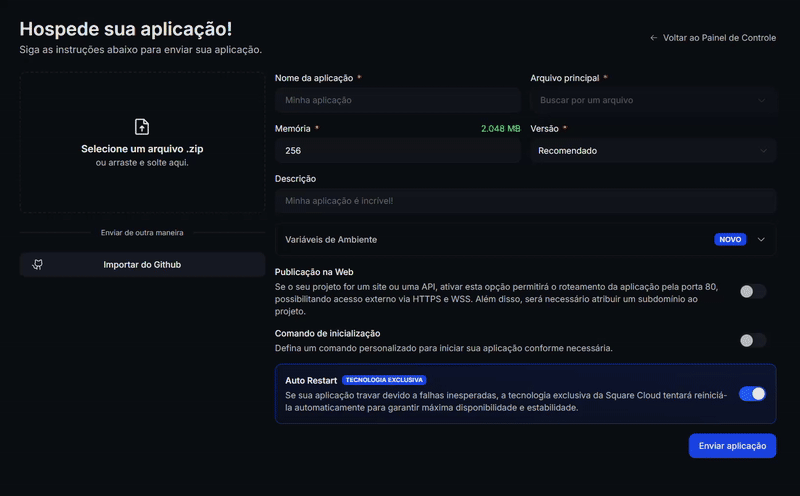
Task: Click Enviar aplicação button
Action: pyautogui.click(x=732, y=446)
